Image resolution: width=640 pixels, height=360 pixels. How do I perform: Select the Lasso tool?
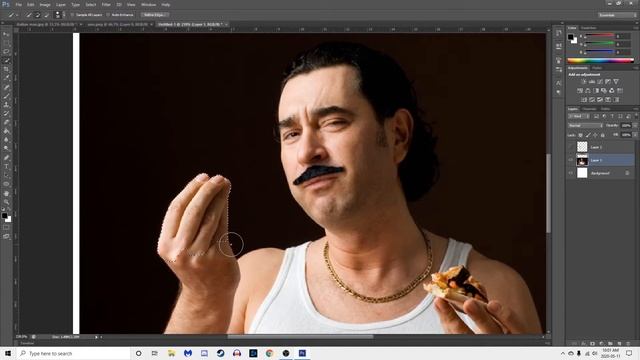[x=6, y=52]
